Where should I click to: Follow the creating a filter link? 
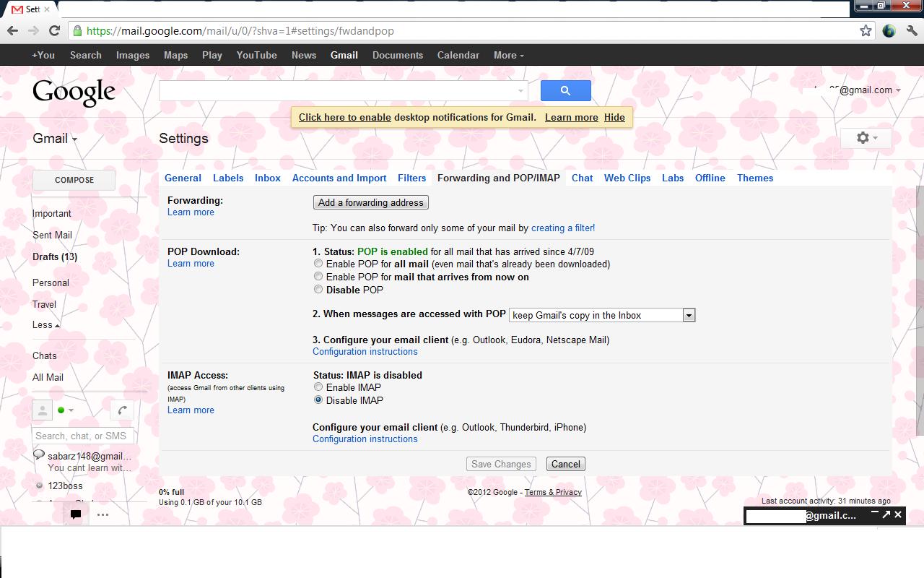click(563, 228)
